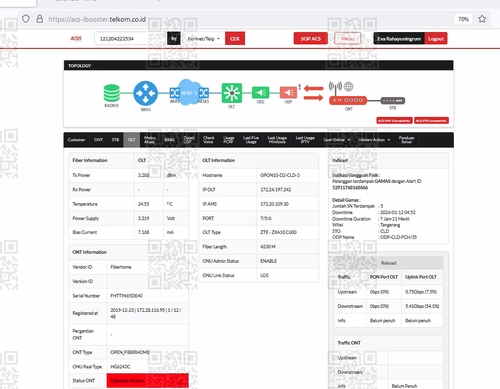Image resolution: width=500 pixels, height=389 pixels.
Task: Click the Vendor ID value Fiberhome
Action: click(x=121, y=267)
